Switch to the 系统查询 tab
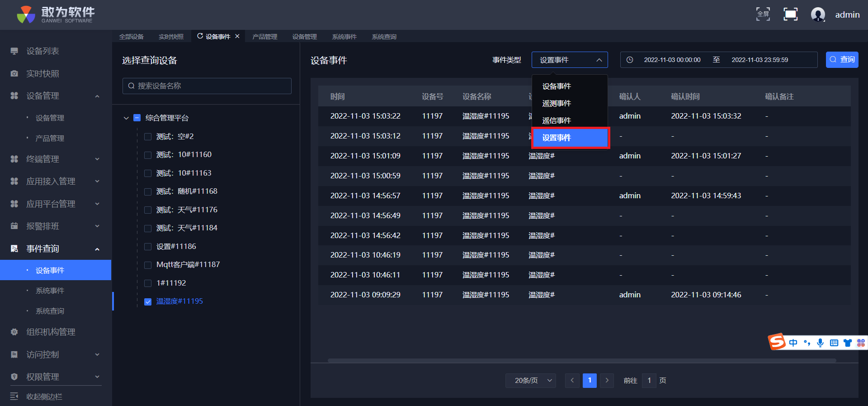 click(384, 37)
